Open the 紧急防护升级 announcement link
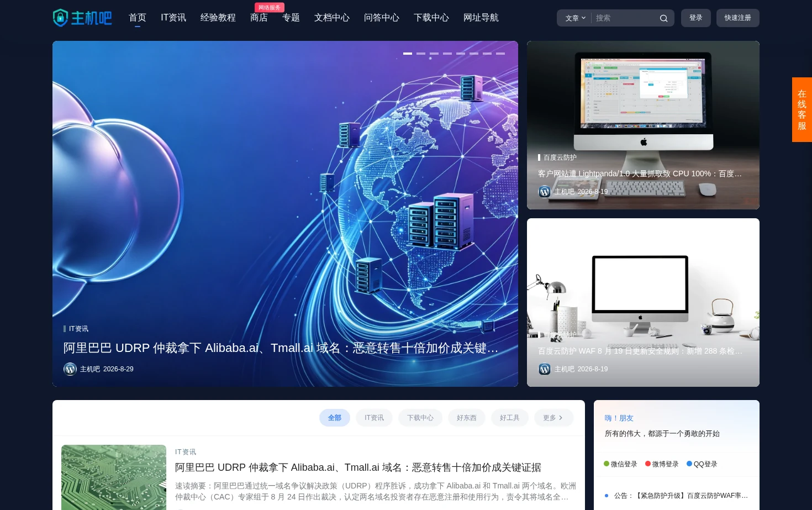The width and height of the screenshot is (812, 510). click(x=681, y=496)
